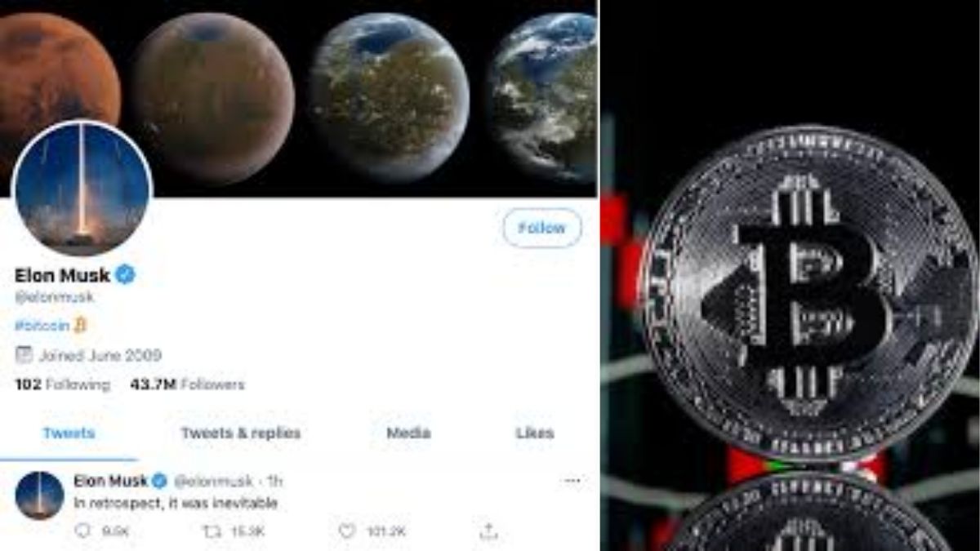Click the verified badge in the tweet header
980x551 pixels.
coord(160,480)
